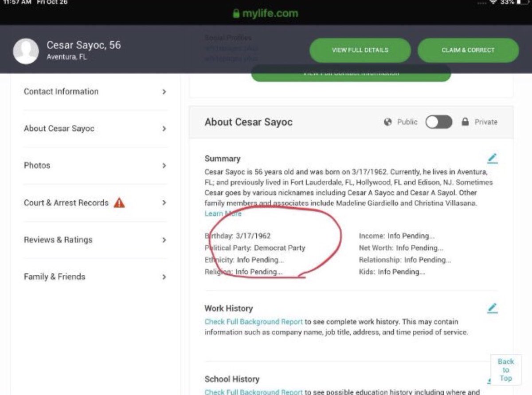Edit Work History with pencil icon
Viewport: 532px width, 395px height.
pyautogui.click(x=493, y=308)
